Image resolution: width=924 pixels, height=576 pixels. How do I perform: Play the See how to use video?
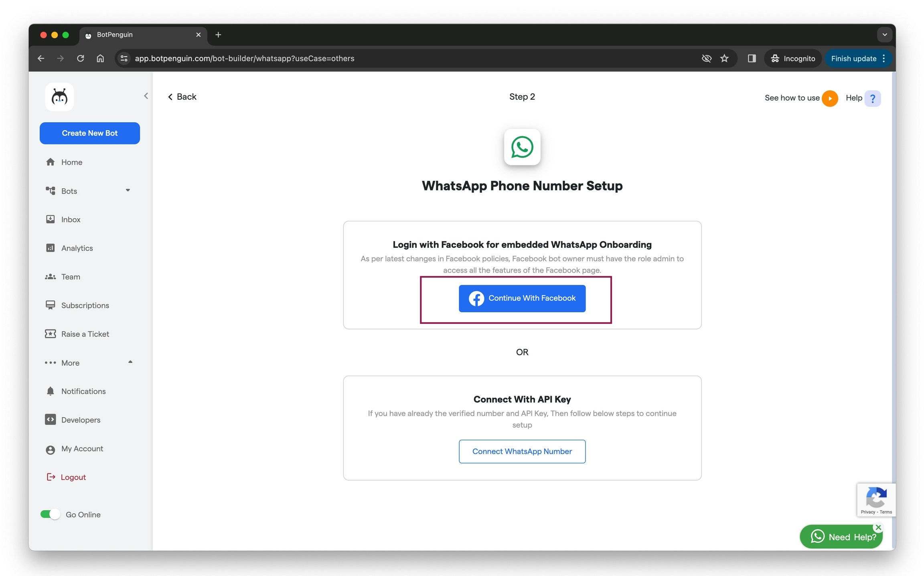pyautogui.click(x=830, y=98)
